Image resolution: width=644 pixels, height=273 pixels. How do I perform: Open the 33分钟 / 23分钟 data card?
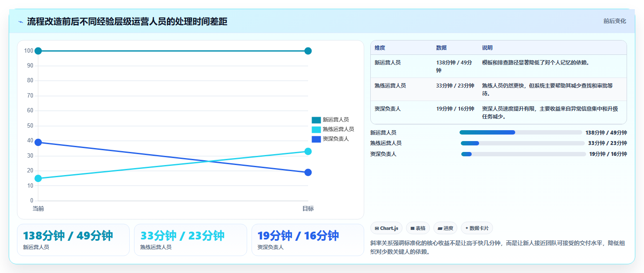click(x=191, y=240)
